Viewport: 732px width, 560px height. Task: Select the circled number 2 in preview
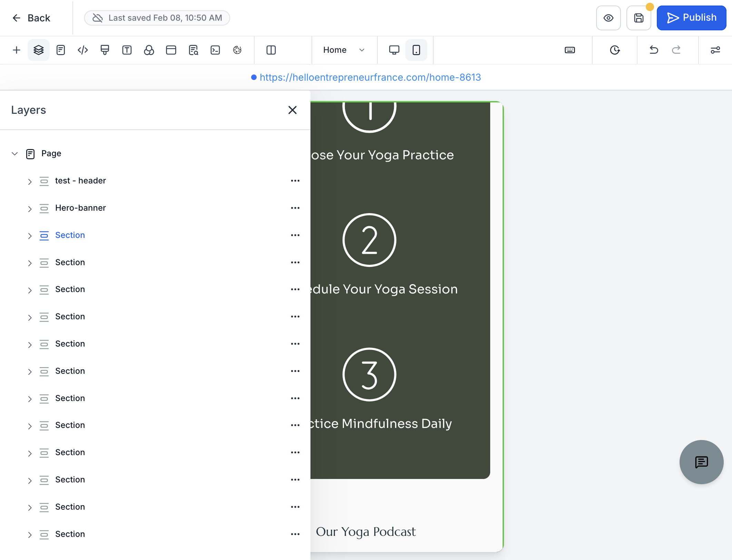(369, 240)
